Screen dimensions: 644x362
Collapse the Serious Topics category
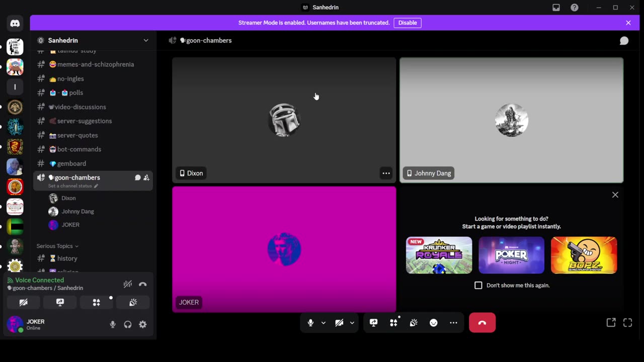tap(57, 246)
